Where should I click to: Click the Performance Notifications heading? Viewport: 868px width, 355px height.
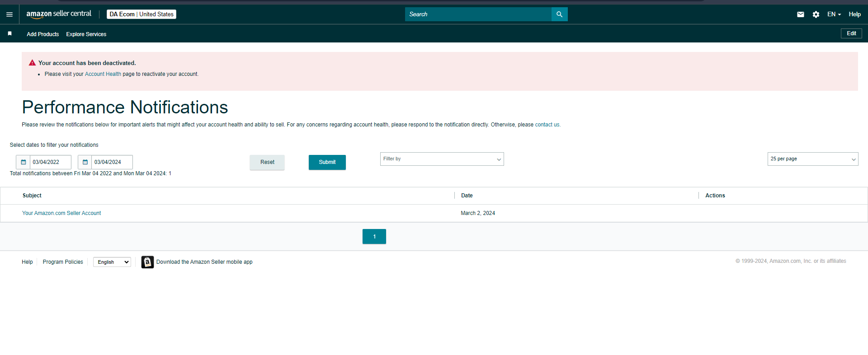tap(125, 107)
